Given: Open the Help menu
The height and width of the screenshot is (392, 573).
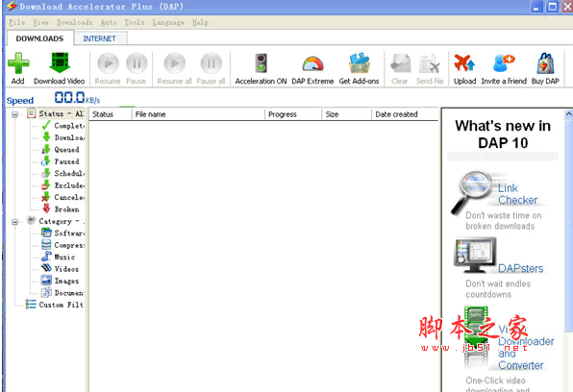Looking at the screenshot, I should [x=200, y=23].
